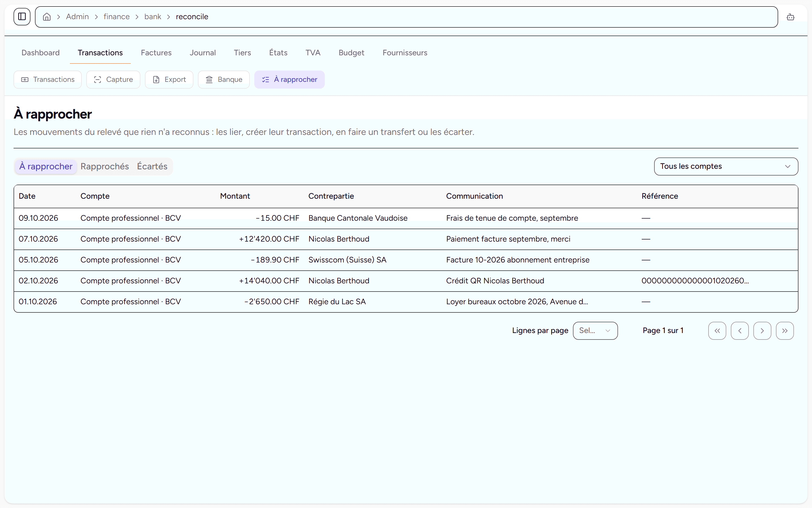Open the Transactions sub-view button
This screenshot has width=812, height=508.
[48, 80]
